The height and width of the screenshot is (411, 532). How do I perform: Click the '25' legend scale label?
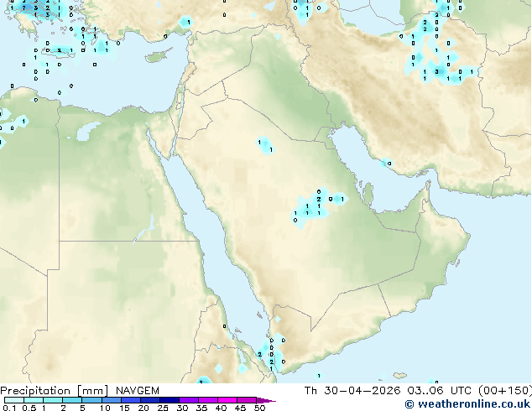point(163,408)
